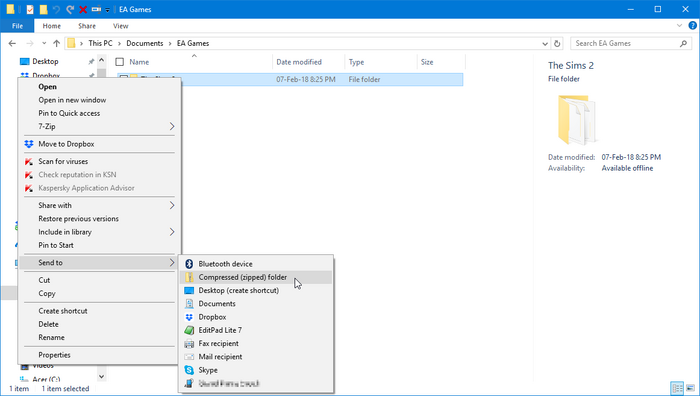Click the Available offline status text

pyautogui.click(x=627, y=168)
